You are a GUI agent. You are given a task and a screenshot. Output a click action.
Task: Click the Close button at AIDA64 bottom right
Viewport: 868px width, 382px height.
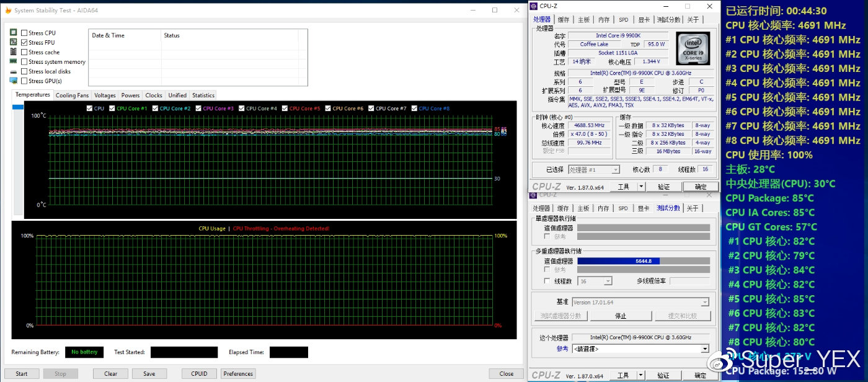tap(507, 374)
